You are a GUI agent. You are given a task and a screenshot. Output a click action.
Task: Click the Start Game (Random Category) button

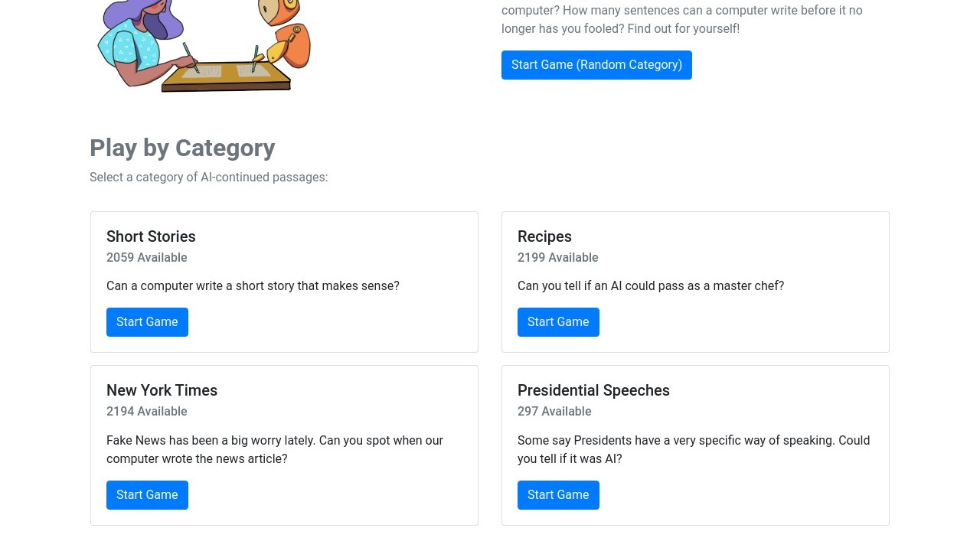[x=596, y=65]
